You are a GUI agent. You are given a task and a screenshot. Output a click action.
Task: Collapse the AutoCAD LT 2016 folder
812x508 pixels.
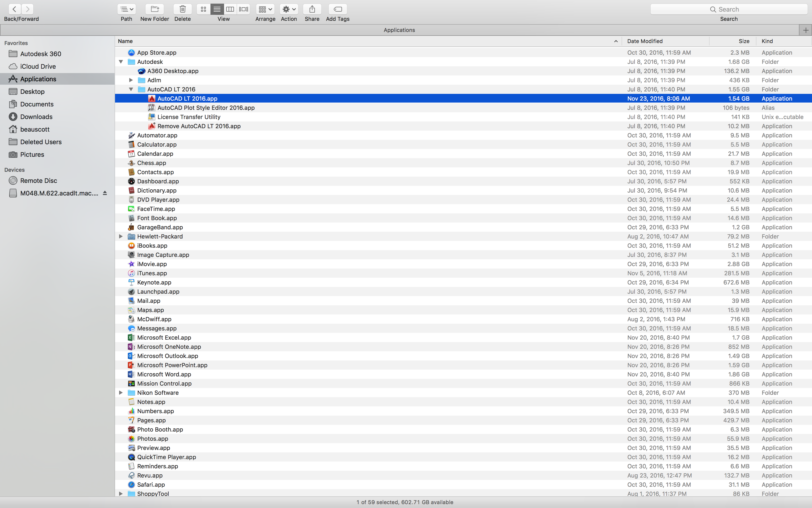pos(131,89)
